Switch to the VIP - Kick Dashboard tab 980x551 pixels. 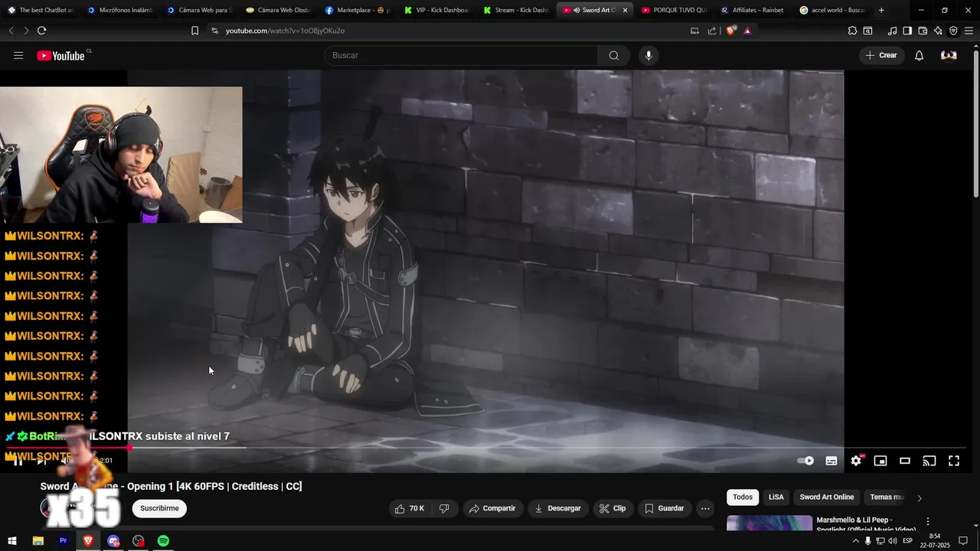tap(436, 10)
